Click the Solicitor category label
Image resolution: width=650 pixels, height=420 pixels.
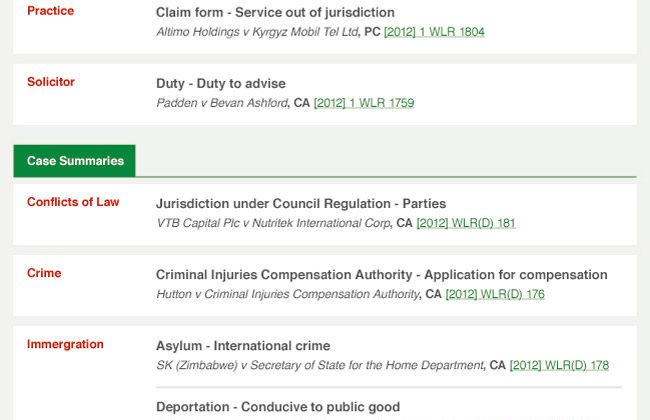tap(51, 82)
